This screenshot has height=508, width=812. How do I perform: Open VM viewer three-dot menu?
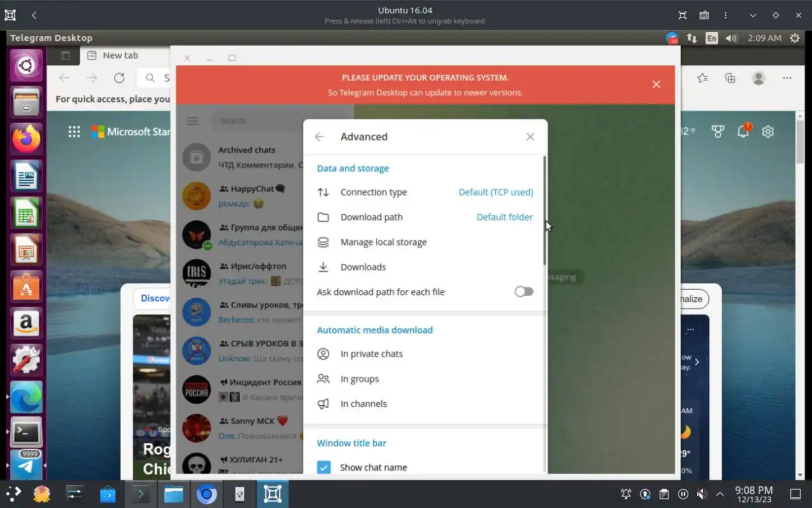click(726, 15)
